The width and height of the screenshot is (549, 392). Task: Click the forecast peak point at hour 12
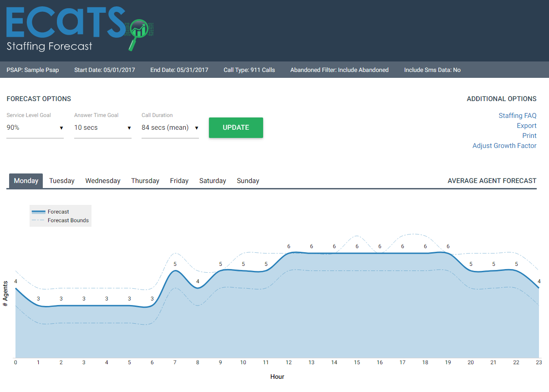tap(289, 252)
